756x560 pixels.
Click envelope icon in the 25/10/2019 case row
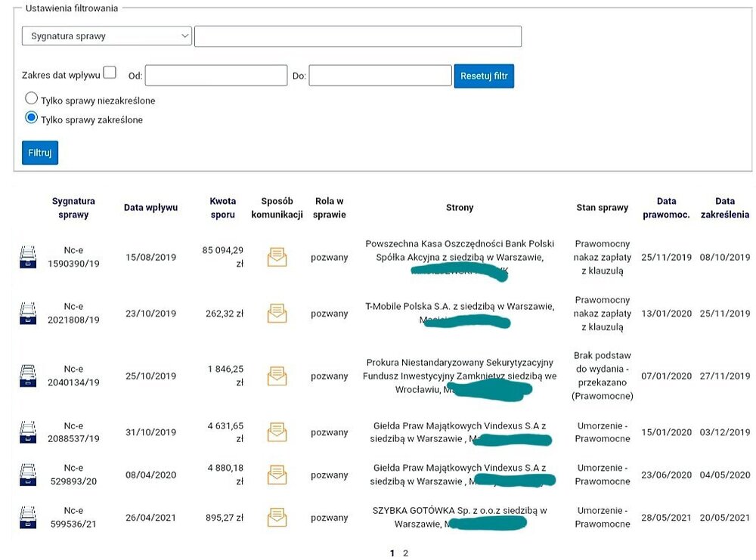click(277, 376)
